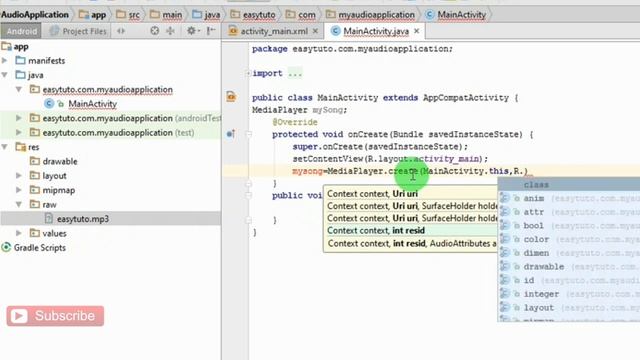640x360 pixels.
Task: Click the override gutter icon at onCreate
Action: pyautogui.click(x=231, y=134)
